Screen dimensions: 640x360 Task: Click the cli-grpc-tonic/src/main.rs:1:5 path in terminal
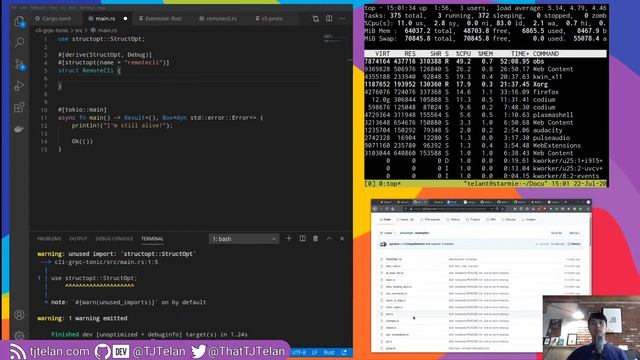pos(106,262)
